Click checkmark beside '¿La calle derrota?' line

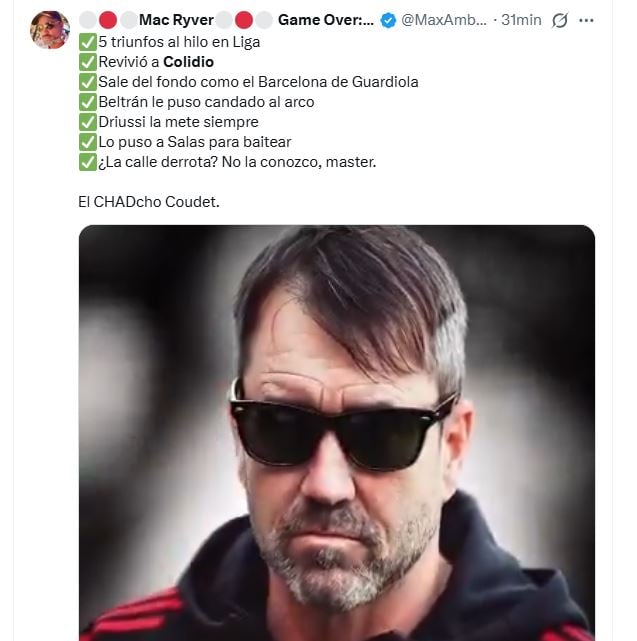(x=87, y=162)
